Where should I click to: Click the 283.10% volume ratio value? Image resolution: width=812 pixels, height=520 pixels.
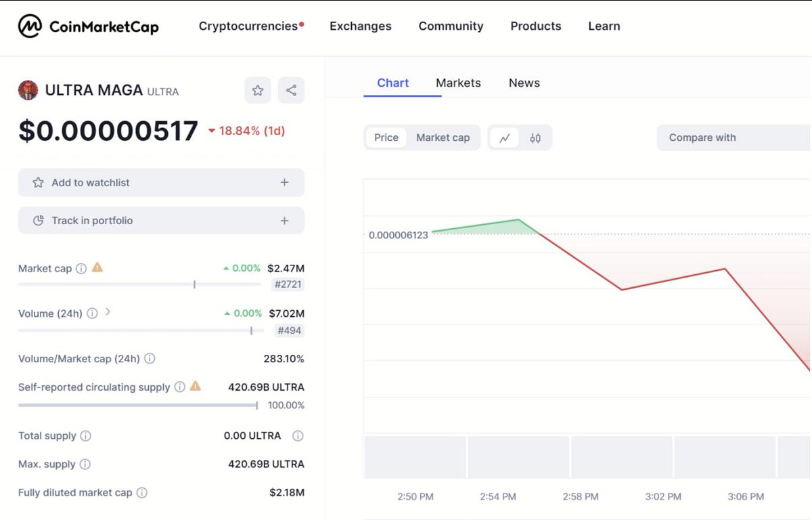point(284,359)
